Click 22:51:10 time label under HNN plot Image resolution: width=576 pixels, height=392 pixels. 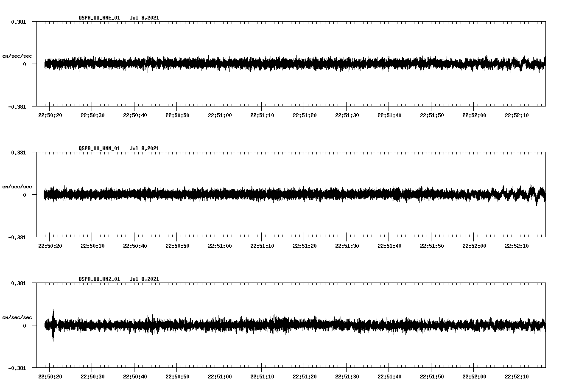click(x=262, y=246)
